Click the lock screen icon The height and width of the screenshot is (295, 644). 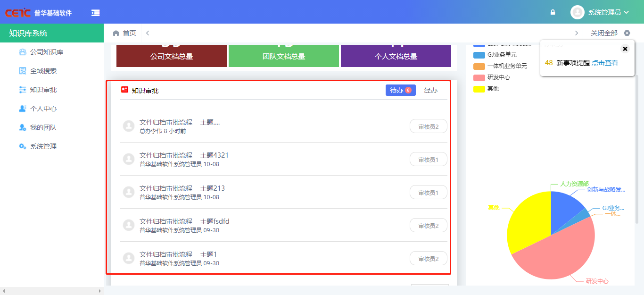point(553,12)
